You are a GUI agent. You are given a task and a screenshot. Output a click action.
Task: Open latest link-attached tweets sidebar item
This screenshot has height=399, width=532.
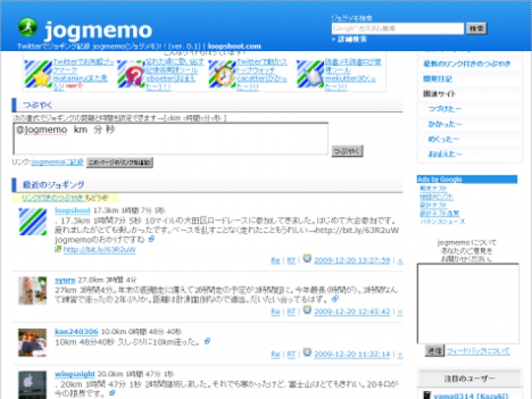467,64
